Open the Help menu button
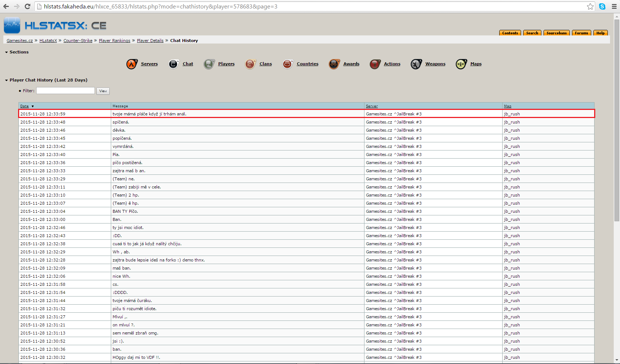 (600, 33)
